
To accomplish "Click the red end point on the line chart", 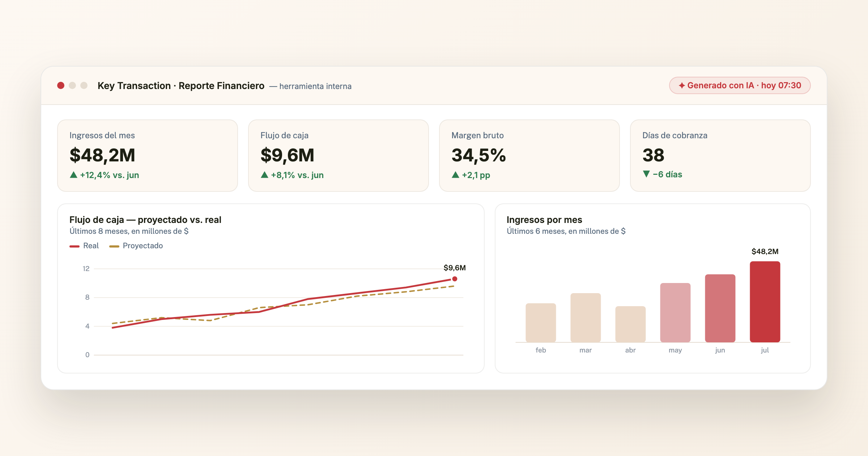I will [455, 279].
